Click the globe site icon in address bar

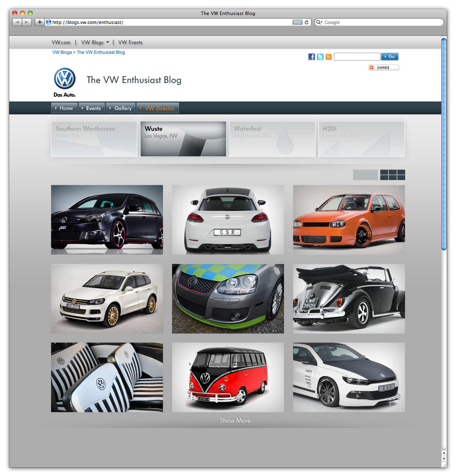(x=49, y=22)
